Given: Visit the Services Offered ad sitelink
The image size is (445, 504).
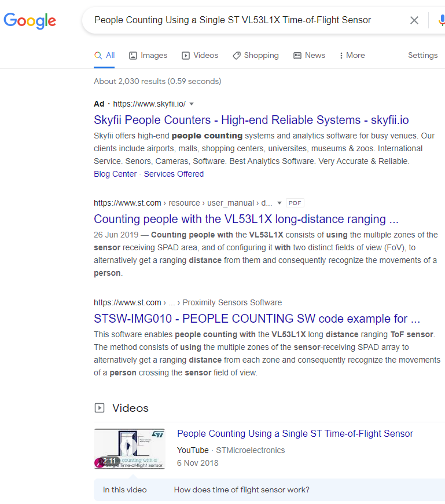Looking at the screenshot, I should (x=174, y=174).
